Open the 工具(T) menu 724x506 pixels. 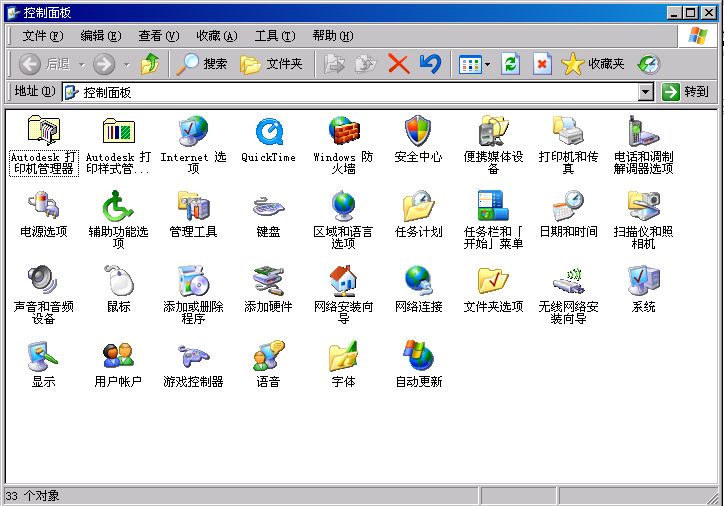pyautogui.click(x=275, y=36)
